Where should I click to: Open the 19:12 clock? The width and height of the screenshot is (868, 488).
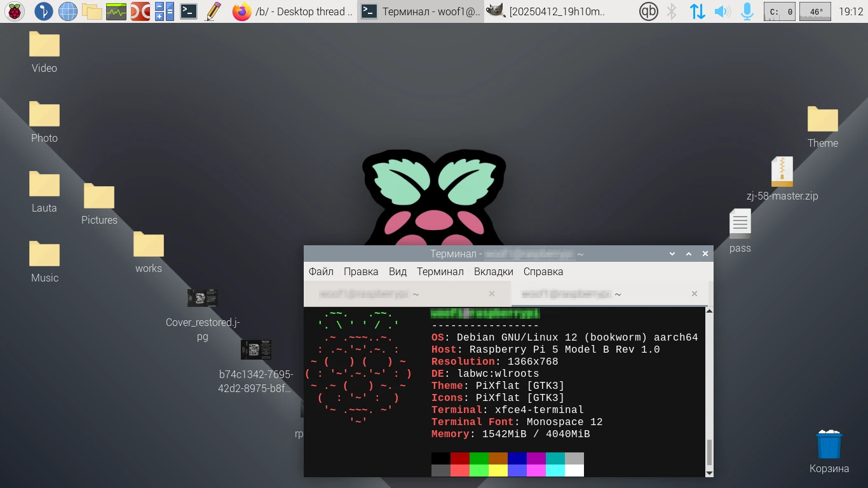pos(851,11)
